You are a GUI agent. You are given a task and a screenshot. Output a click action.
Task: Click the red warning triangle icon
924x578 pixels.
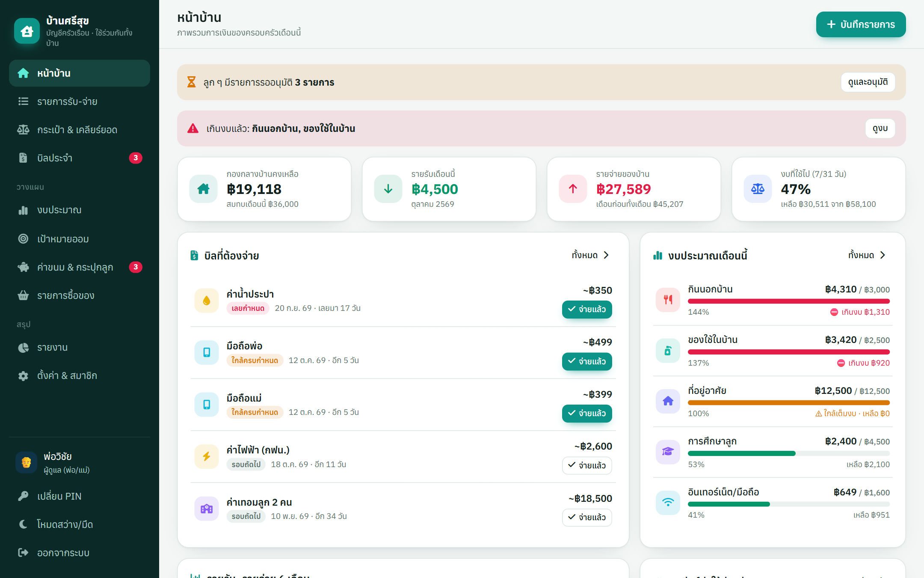193,128
